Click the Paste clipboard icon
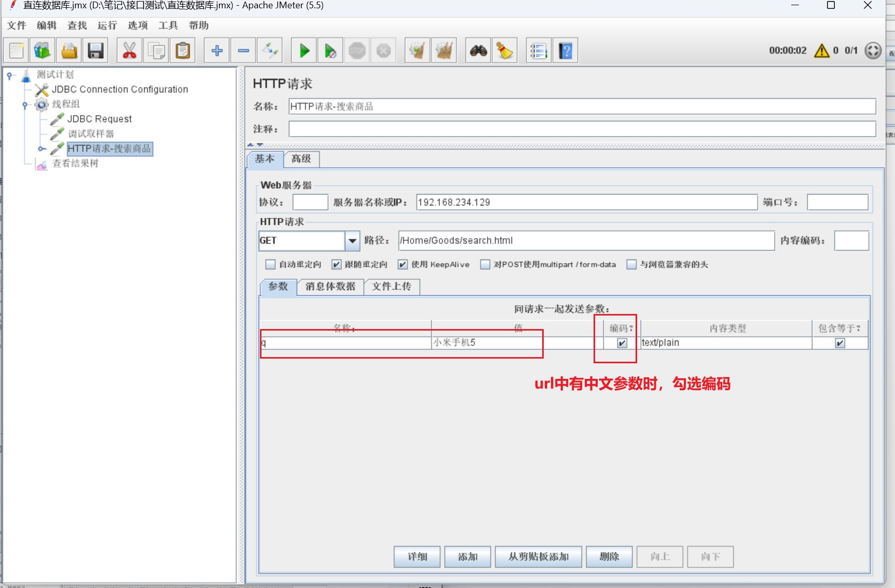The height and width of the screenshot is (588, 895). [183, 50]
